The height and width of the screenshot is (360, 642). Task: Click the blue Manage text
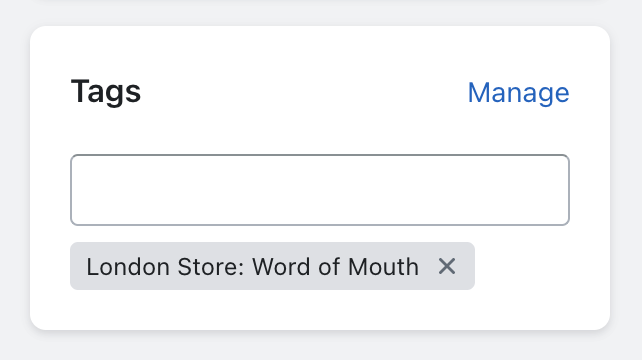pos(518,93)
